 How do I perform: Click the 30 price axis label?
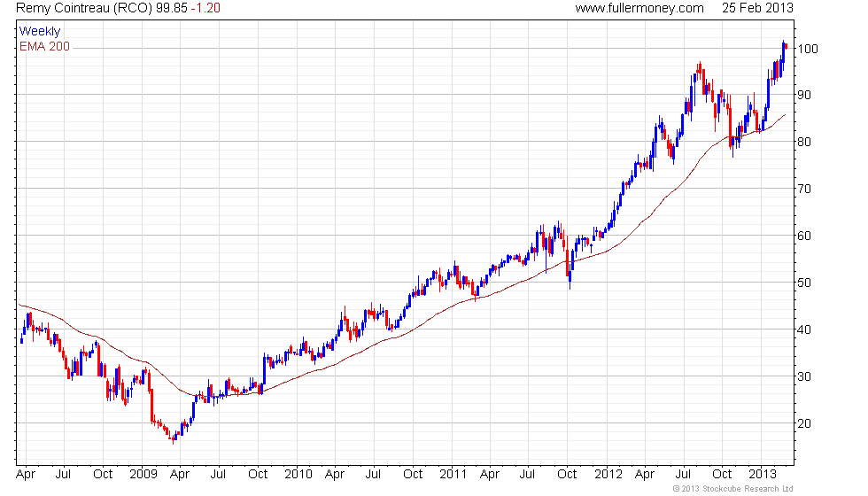click(x=804, y=377)
